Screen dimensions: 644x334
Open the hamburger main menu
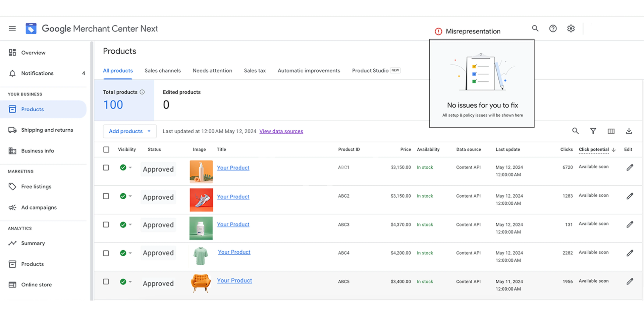[12, 28]
